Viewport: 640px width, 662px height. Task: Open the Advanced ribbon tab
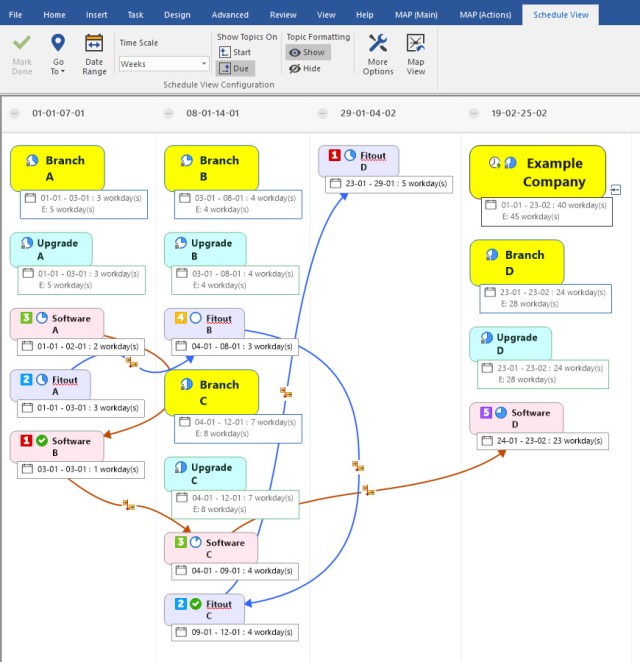[230, 15]
